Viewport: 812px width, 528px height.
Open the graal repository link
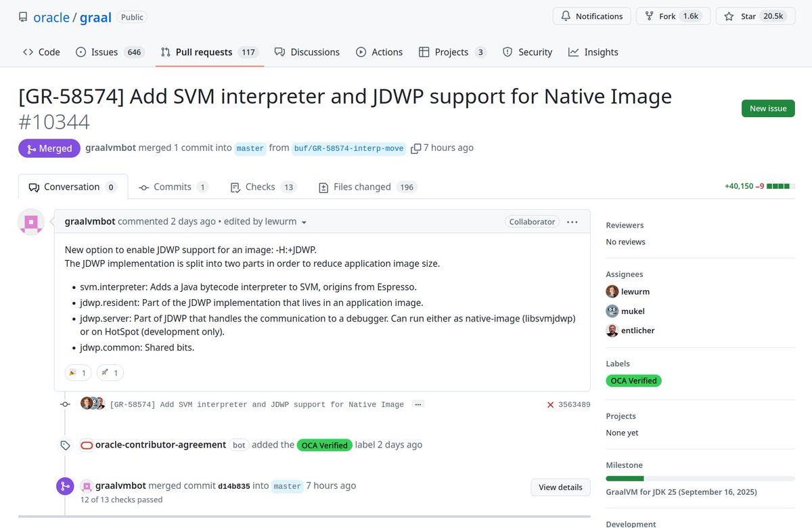pyautogui.click(x=95, y=17)
